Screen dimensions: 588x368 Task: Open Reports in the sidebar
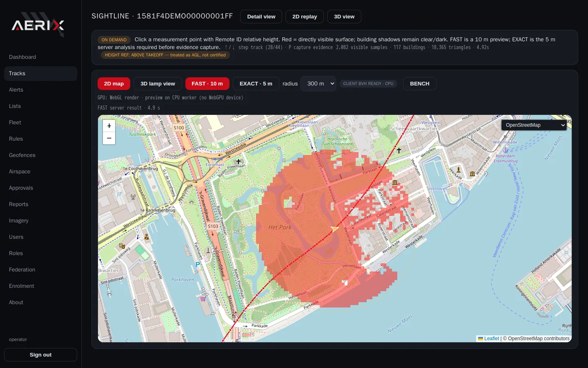pos(40,204)
